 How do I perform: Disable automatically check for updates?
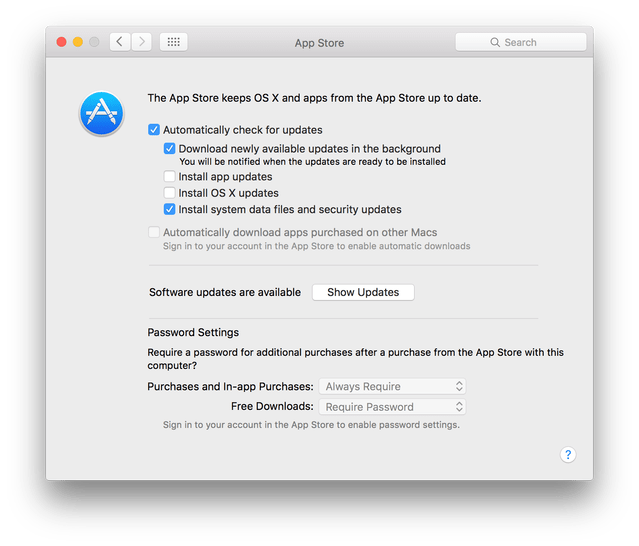[x=154, y=130]
